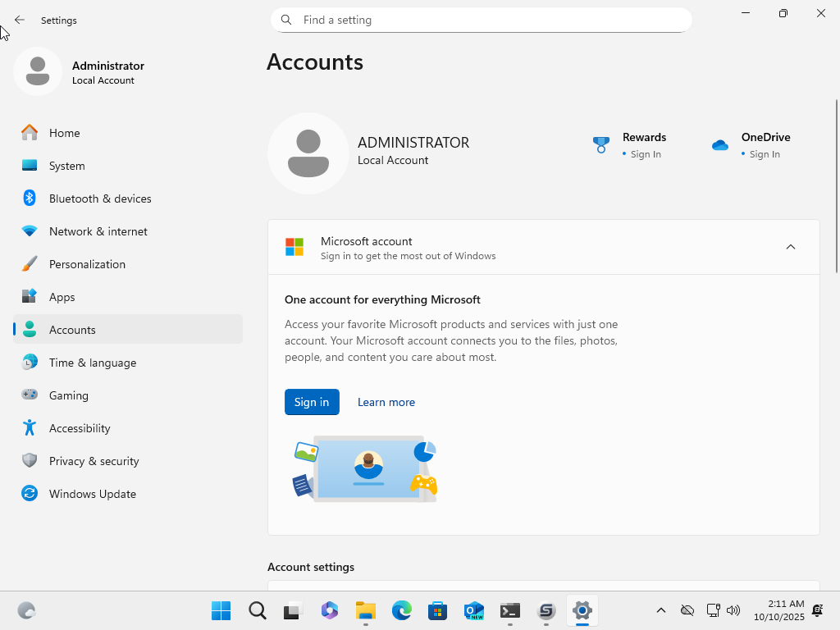Image resolution: width=840 pixels, height=630 pixels.
Task: Follow the Learn more link
Action: pos(386,402)
